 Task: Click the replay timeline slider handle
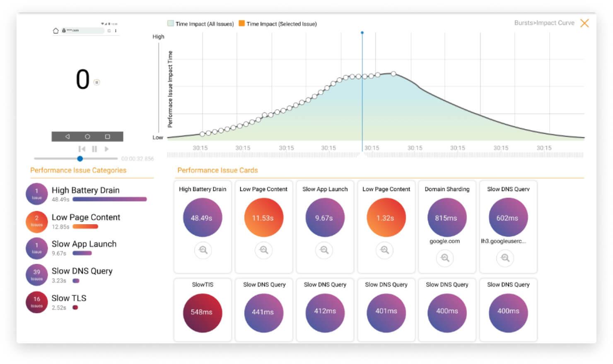coord(80,158)
